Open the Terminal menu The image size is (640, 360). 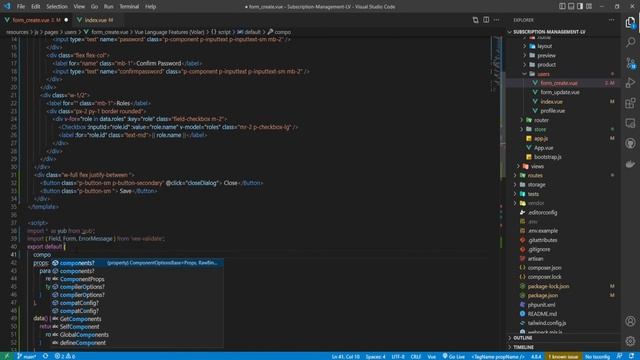(129, 7)
